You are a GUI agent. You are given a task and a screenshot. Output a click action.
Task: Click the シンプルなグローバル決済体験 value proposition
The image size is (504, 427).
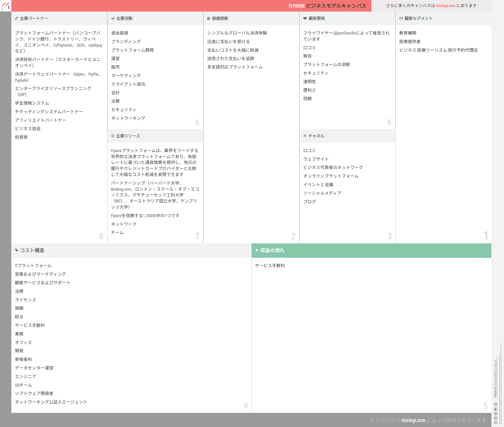coord(237,33)
